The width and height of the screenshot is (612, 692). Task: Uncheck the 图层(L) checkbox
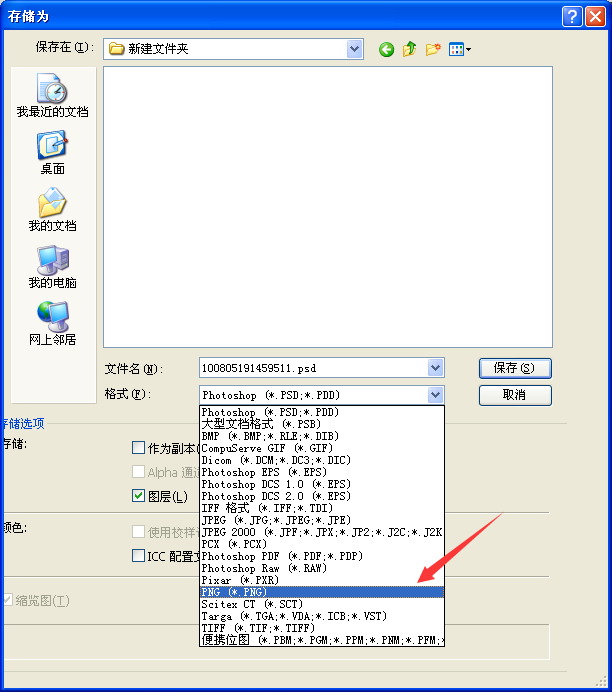[x=139, y=496]
